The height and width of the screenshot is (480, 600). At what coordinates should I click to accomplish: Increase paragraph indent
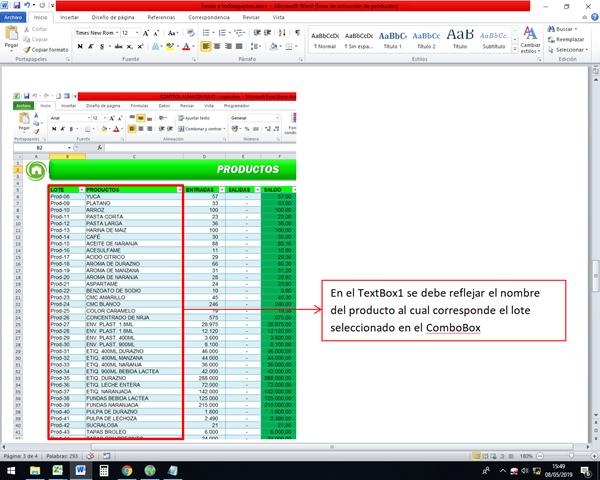coord(267,33)
